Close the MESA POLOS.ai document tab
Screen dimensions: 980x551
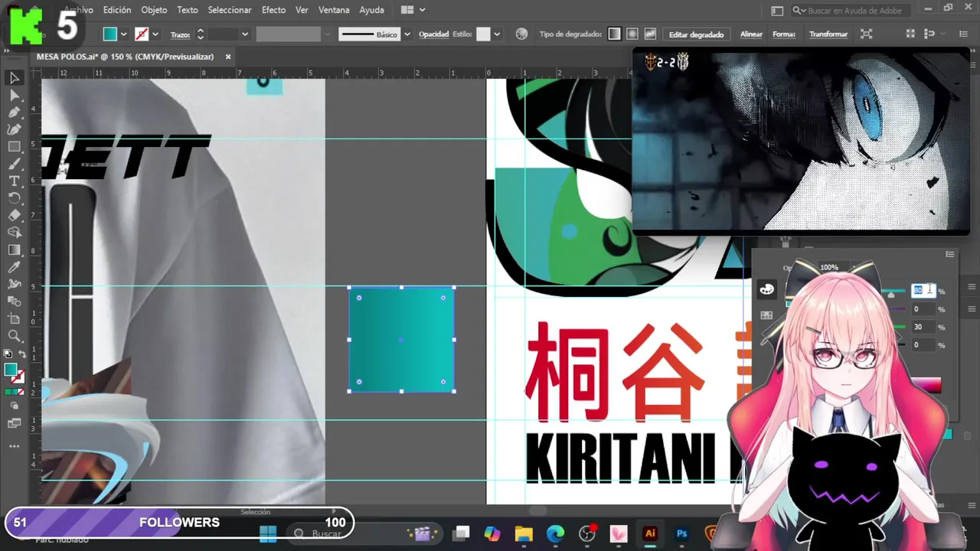click(227, 57)
